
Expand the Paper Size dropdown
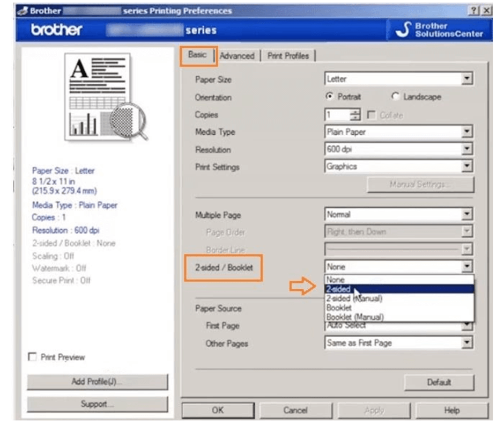click(x=467, y=79)
